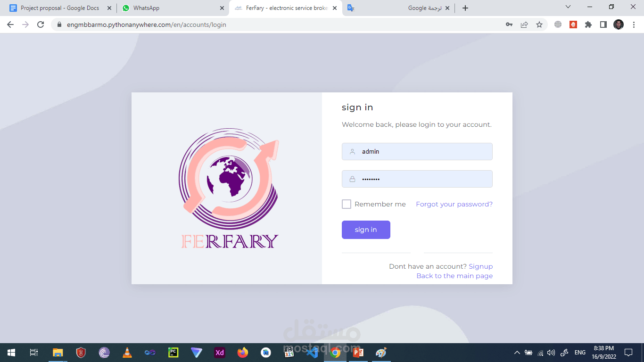644x362 pixels.
Task: Open the Windows notification center
Action: 628,352
